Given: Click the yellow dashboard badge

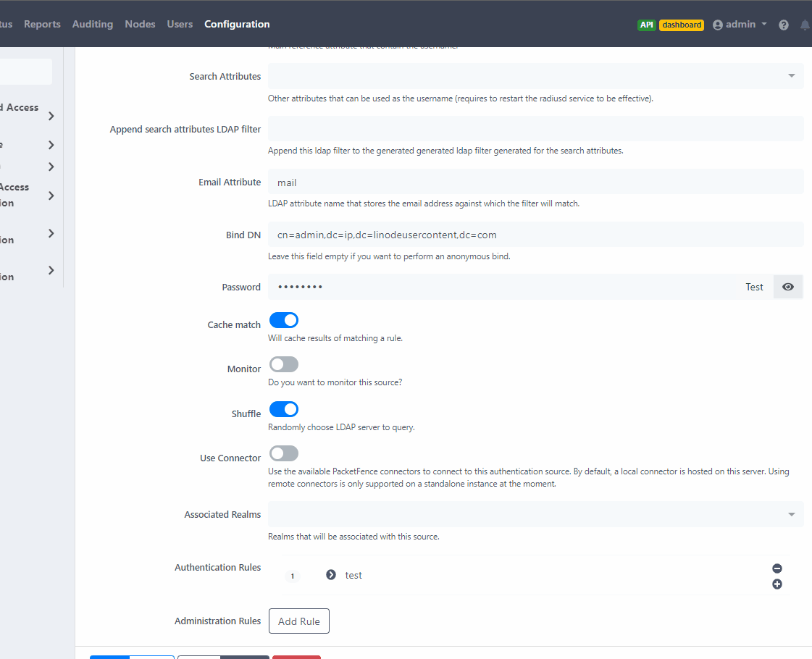Looking at the screenshot, I should [x=681, y=24].
